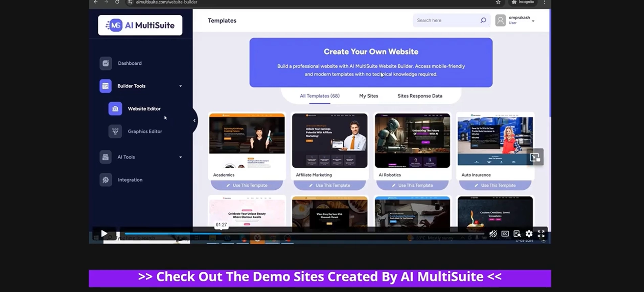Screen dimensions: 644x292
Task: Click the Incognito indicator
Action: pyautogui.click(x=523, y=2)
